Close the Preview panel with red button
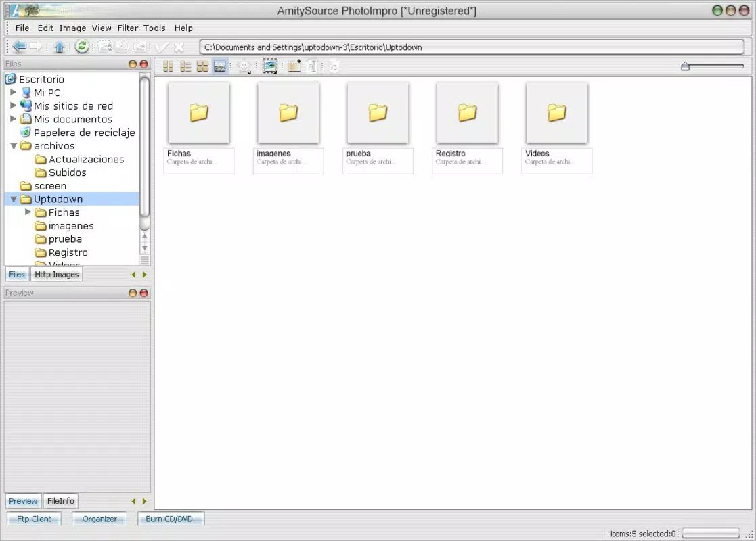The width and height of the screenshot is (756, 541). click(143, 293)
